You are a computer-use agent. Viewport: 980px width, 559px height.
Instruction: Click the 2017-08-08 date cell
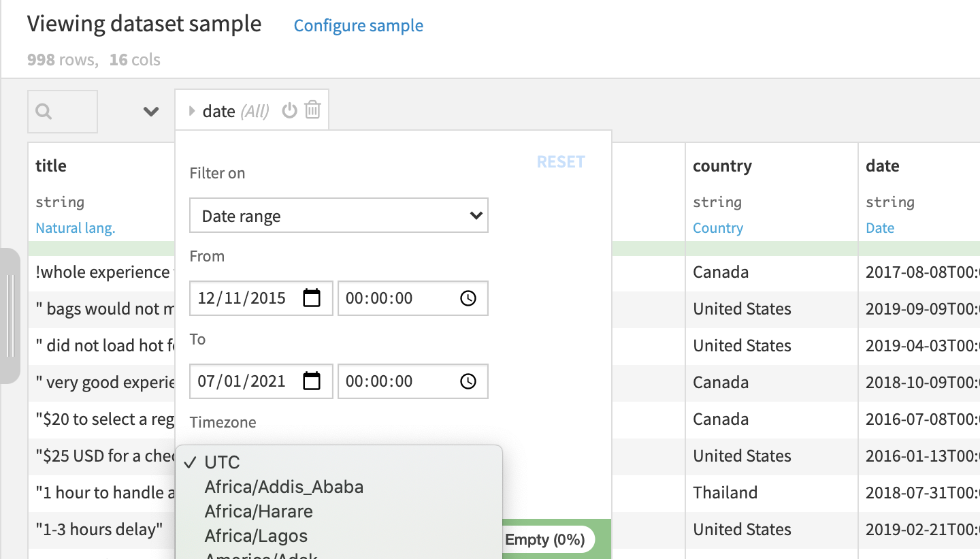tap(919, 272)
